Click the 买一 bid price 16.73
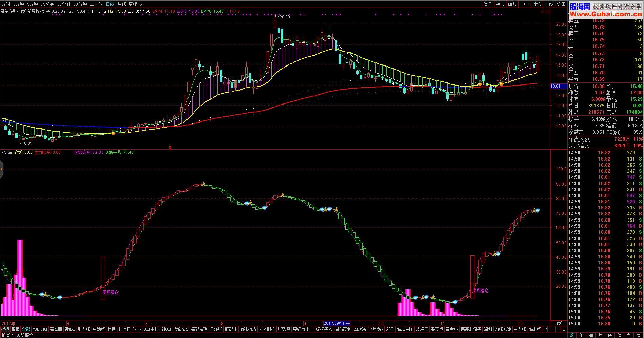The height and width of the screenshot is (339, 644). click(598, 53)
